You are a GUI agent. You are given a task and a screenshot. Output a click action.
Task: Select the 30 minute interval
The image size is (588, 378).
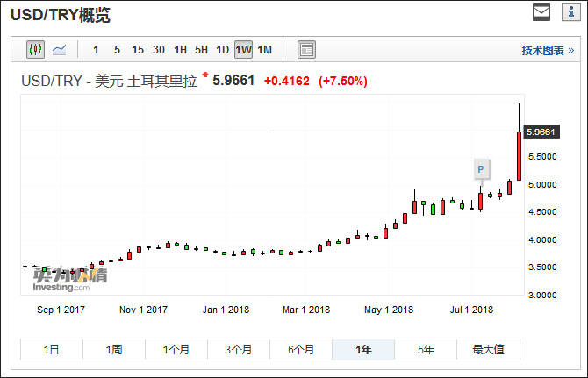(x=159, y=50)
